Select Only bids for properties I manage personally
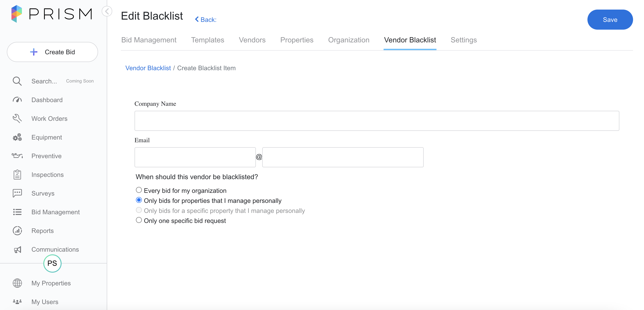Image resolution: width=644 pixels, height=310 pixels. click(139, 200)
